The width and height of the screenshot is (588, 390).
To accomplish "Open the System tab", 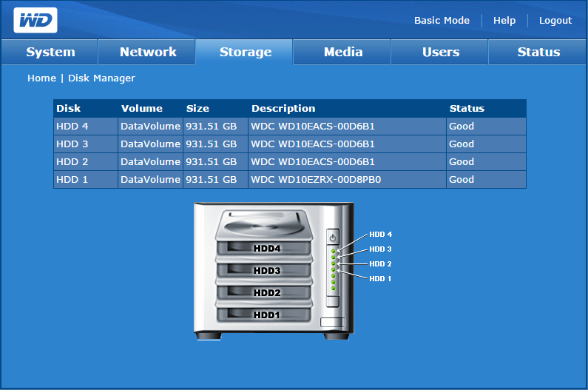I will click(x=50, y=52).
